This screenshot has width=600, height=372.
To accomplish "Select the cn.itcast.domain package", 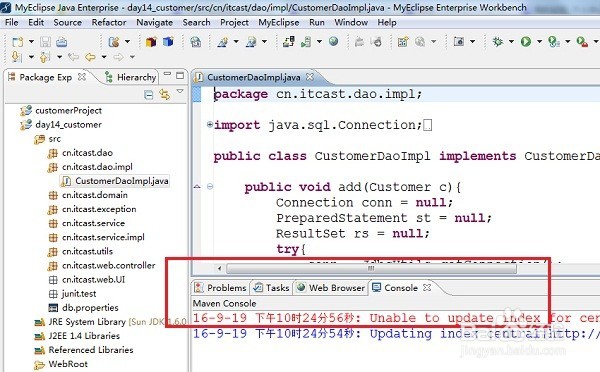I will pos(88,195).
